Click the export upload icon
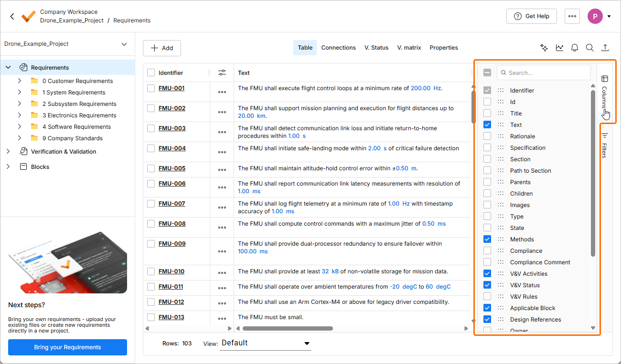Image resolution: width=621 pixels, height=364 pixels. 605,48
